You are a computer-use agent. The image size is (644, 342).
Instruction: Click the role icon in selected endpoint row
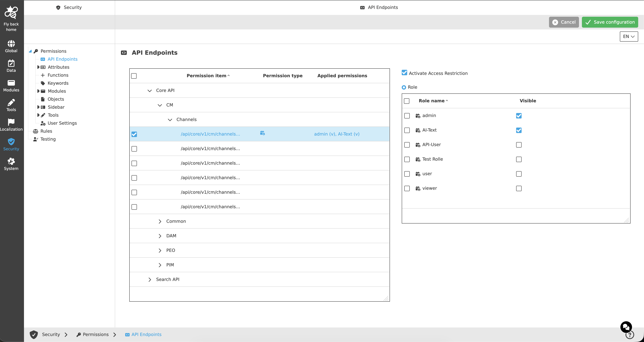tap(262, 133)
